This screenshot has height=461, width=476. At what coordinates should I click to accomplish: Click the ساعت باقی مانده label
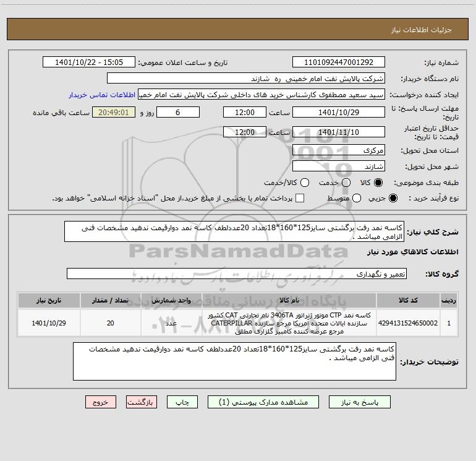[x=61, y=113]
